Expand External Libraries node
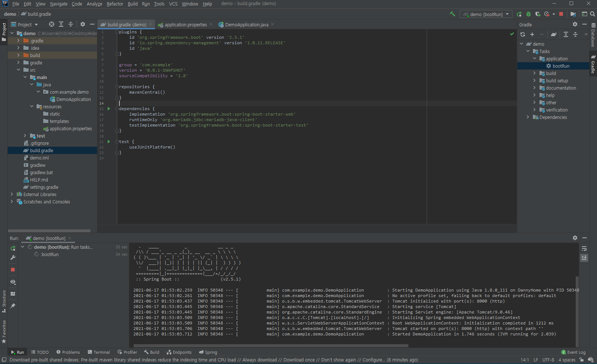This screenshot has width=597, height=364. click(12, 194)
